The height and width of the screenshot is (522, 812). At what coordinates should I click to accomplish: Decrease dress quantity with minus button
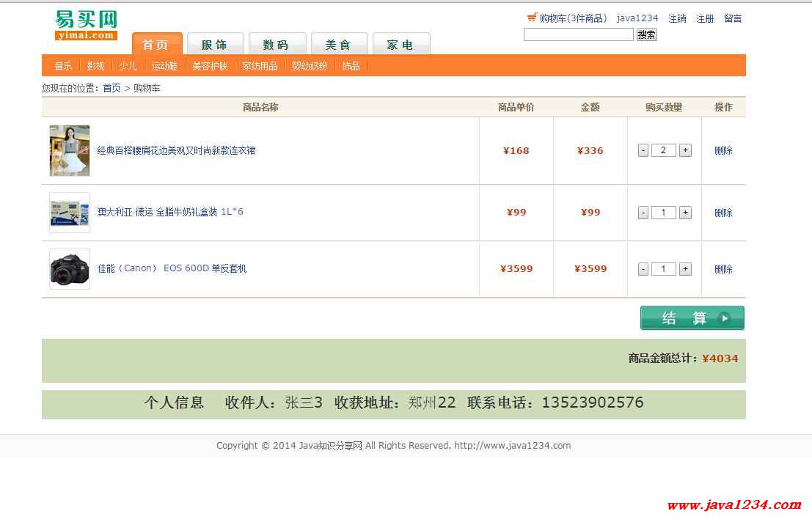[643, 150]
